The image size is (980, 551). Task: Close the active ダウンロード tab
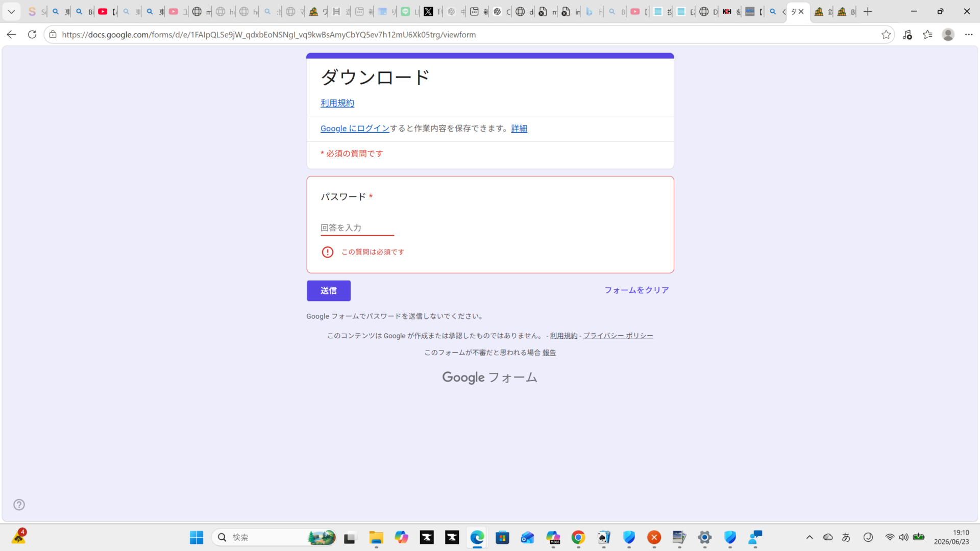pos(801,11)
